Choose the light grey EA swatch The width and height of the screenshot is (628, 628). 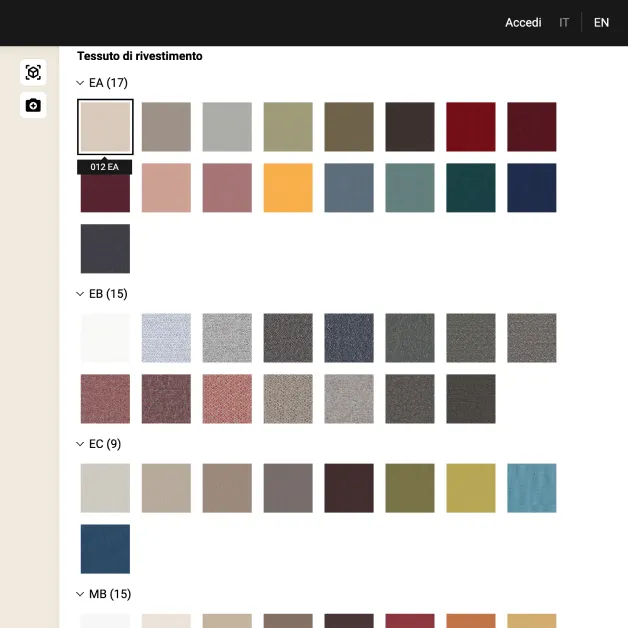(227, 127)
